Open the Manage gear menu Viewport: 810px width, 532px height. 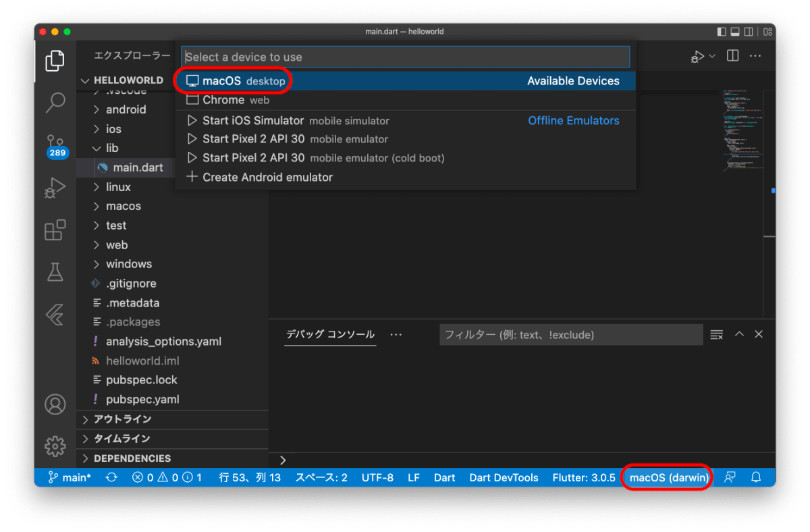[55, 446]
